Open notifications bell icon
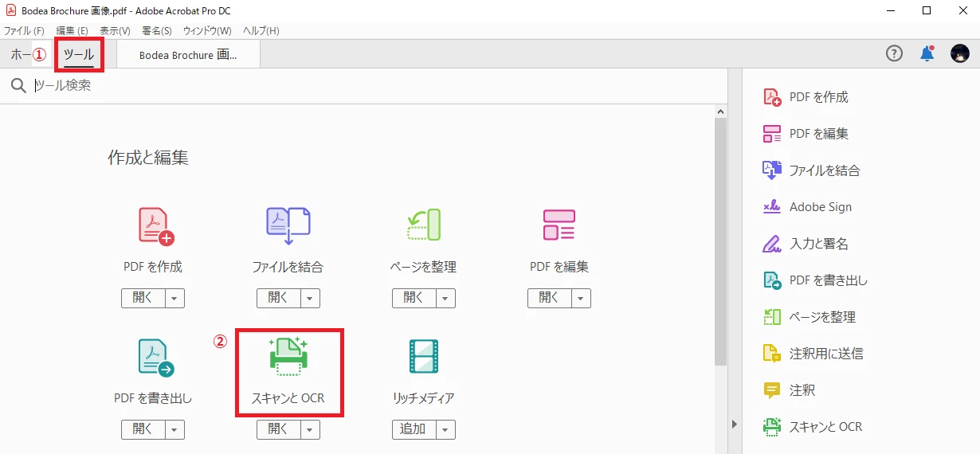 point(927,53)
